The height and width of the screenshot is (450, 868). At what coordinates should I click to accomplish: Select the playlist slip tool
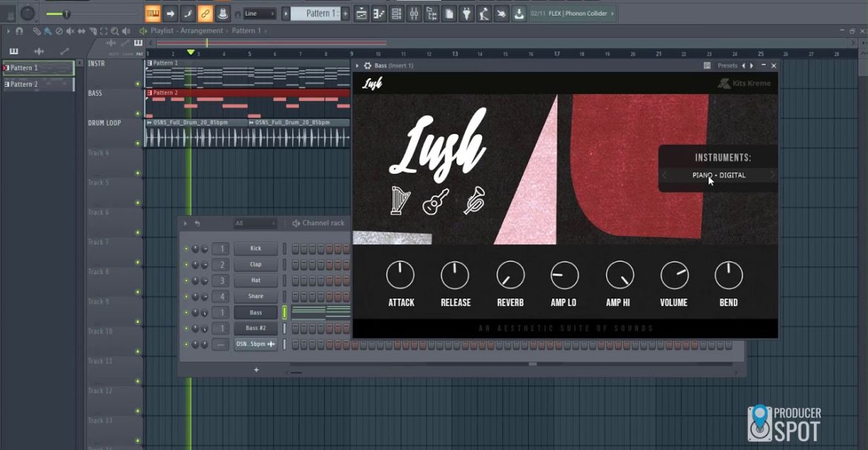(82, 31)
